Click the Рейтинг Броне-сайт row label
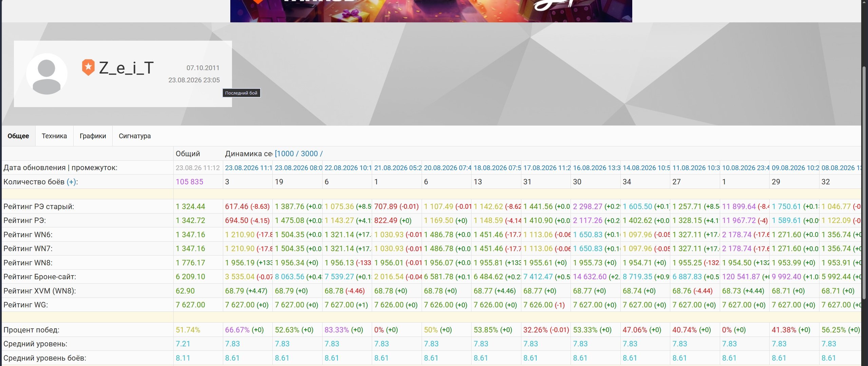This screenshot has width=868, height=366. click(40, 277)
